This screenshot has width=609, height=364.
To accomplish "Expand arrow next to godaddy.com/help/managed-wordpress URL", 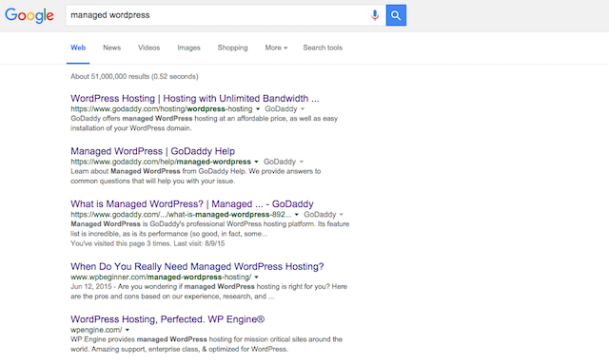I will pyautogui.click(x=256, y=162).
